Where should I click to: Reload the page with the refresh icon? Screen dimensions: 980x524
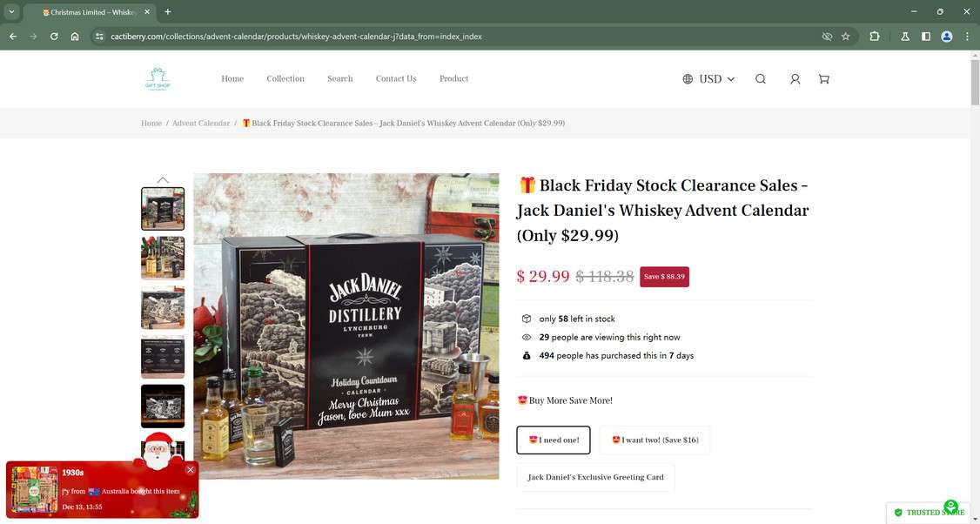pos(54,37)
